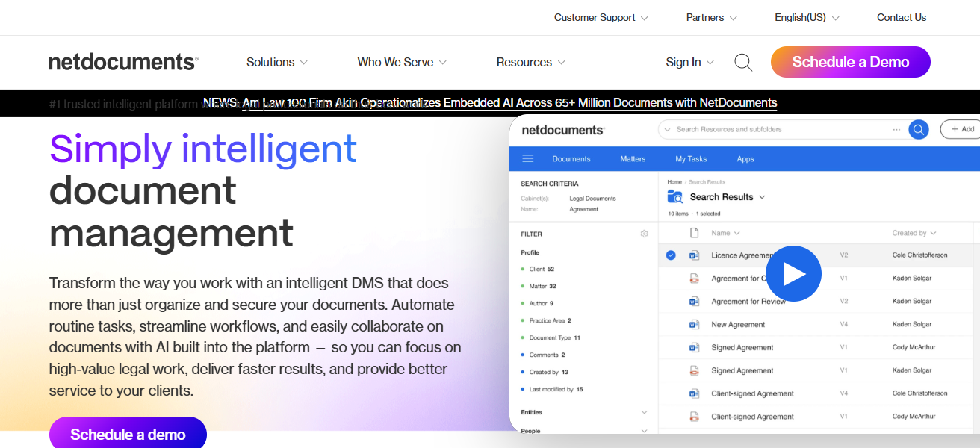Switch to the Apps tab
980x448 pixels.
pos(745,159)
